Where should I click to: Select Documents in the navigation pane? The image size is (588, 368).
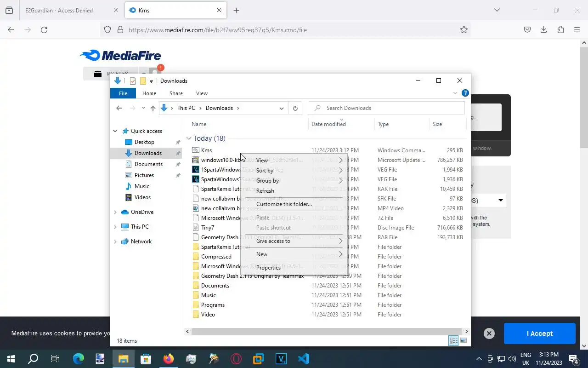click(x=148, y=164)
